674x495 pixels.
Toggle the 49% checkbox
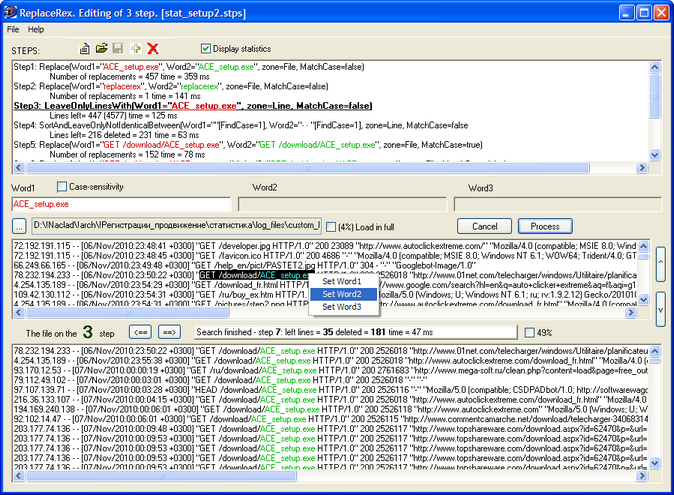click(x=530, y=332)
